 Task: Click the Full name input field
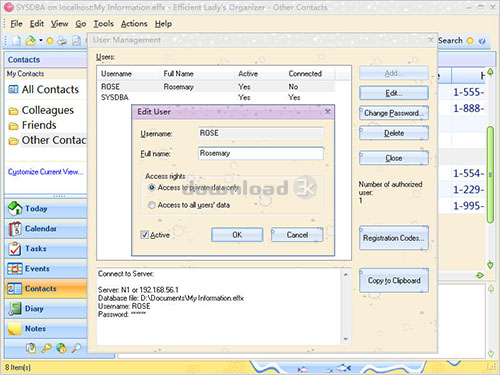point(261,153)
